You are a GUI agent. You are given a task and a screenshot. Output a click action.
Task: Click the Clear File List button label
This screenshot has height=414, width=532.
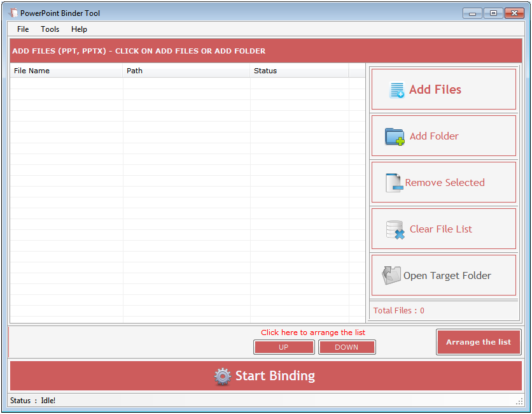click(x=441, y=229)
